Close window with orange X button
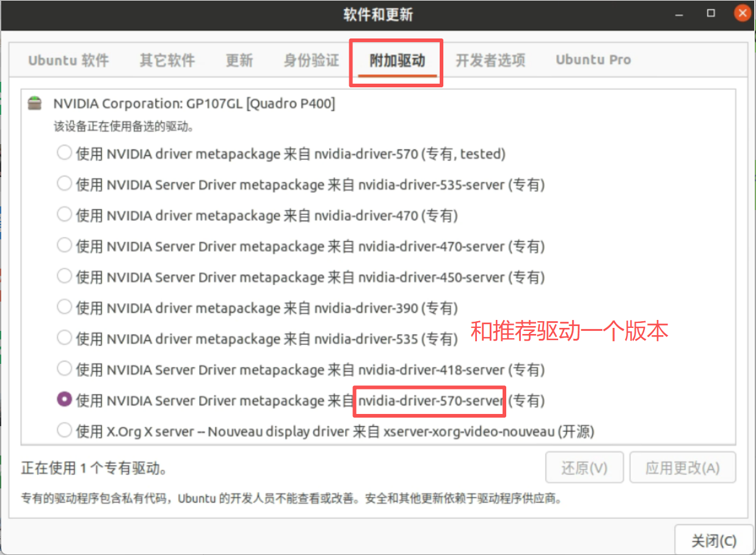This screenshot has height=555, width=756. pyautogui.click(x=743, y=13)
